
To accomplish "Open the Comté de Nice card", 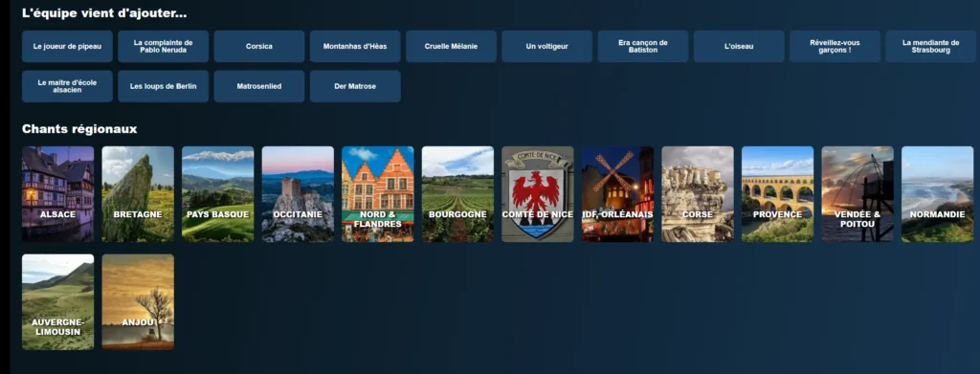I will (x=538, y=194).
